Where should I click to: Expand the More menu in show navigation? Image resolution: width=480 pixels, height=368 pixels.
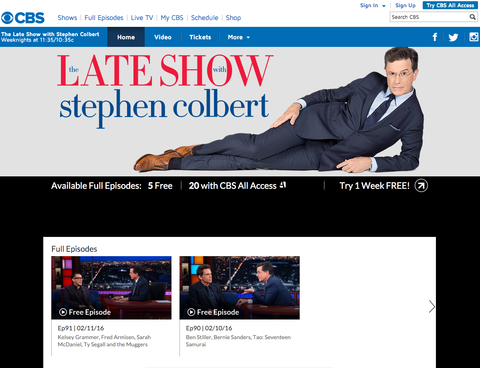pyautogui.click(x=239, y=37)
